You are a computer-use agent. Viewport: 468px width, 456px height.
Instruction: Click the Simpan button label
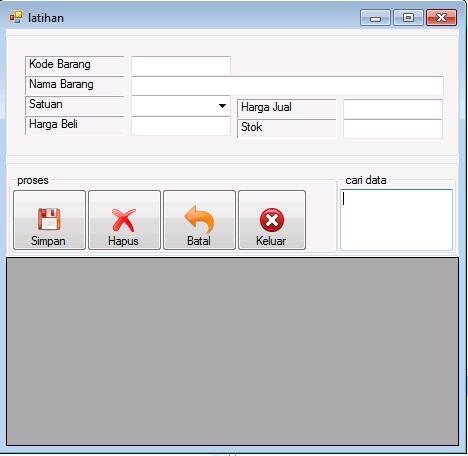pos(48,241)
